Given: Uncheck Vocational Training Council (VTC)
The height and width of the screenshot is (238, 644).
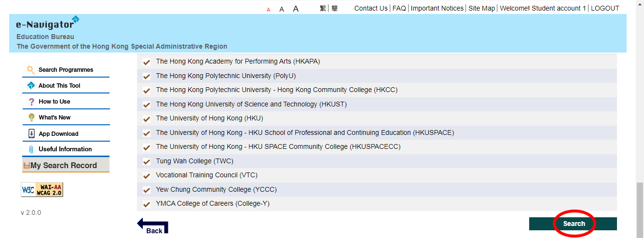Looking at the screenshot, I should [x=147, y=175].
